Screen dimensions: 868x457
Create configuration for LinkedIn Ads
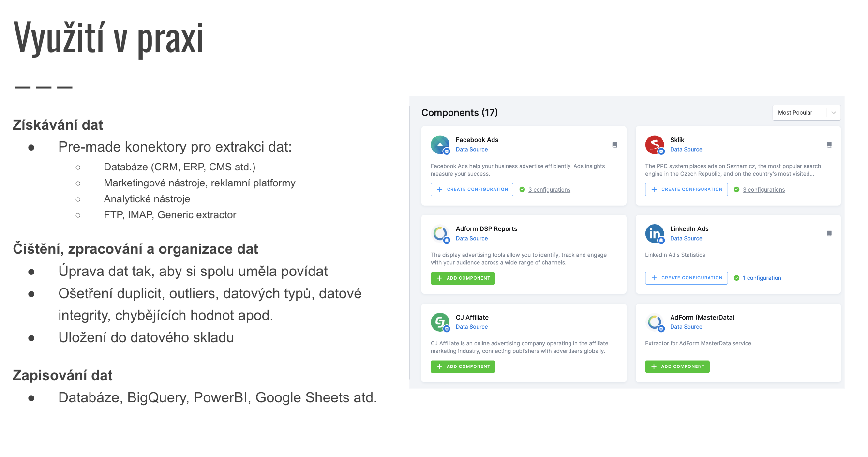click(686, 278)
